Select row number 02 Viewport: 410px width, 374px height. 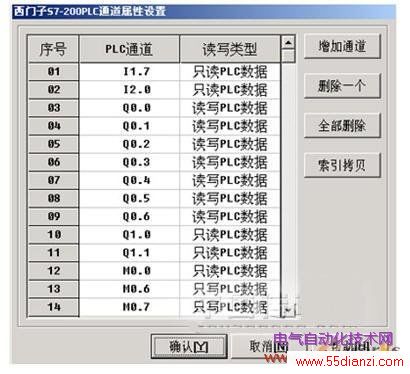point(54,90)
